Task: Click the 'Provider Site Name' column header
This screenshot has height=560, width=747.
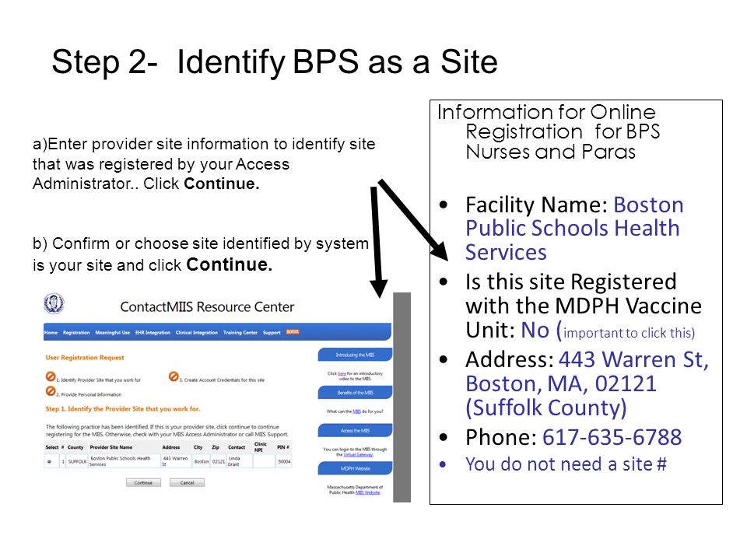Action: 111,447
